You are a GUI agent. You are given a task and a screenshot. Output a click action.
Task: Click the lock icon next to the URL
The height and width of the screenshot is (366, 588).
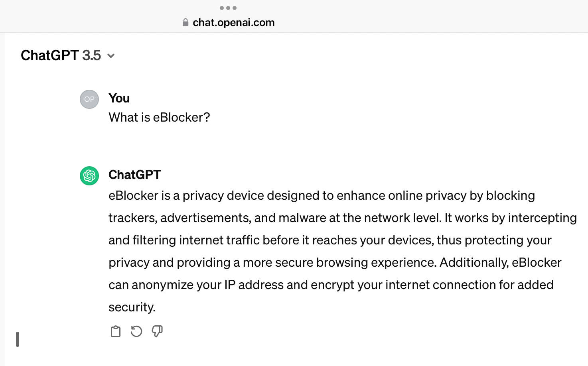tap(185, 22)
